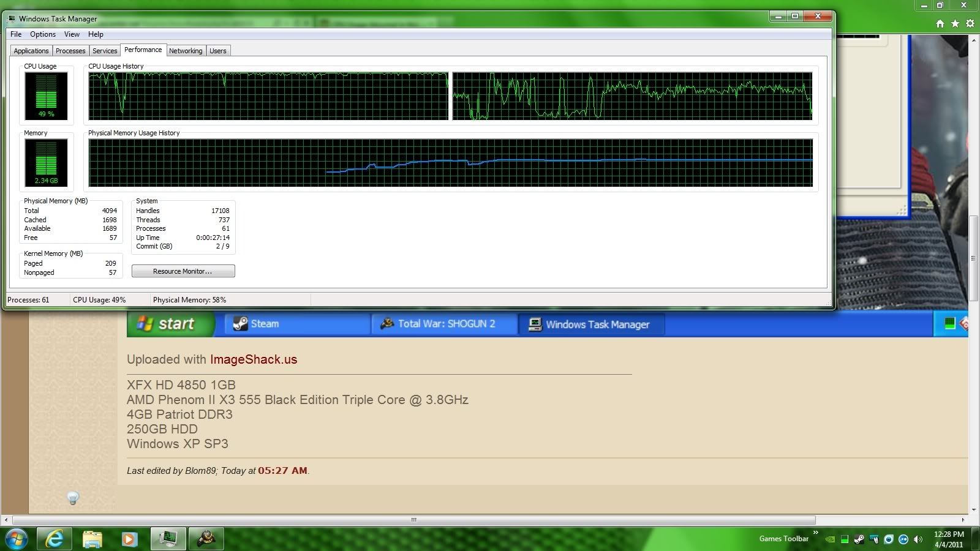Click the CPU Usage gauge showing 49 %

pos(47,96)
